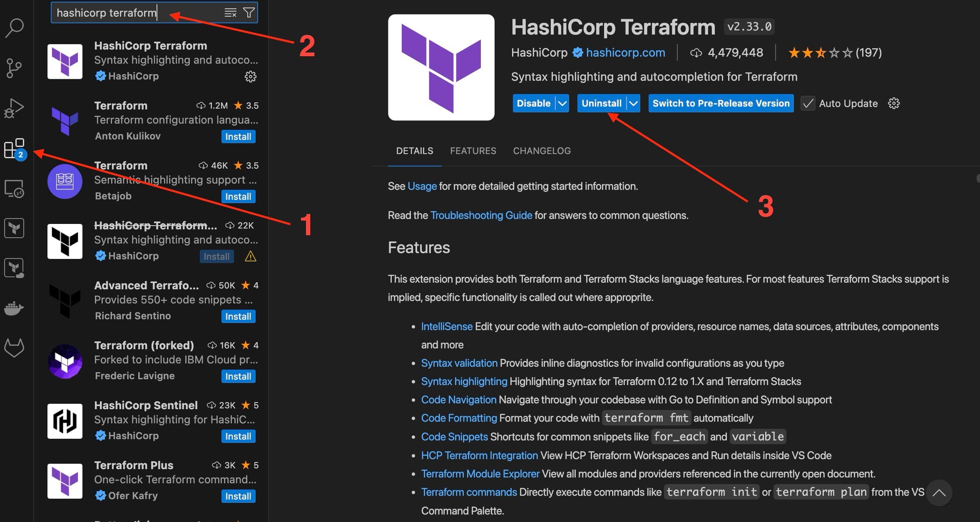Select the CHANGELOG tab
This screenshot has height=522, width=980.
point(542,151)
